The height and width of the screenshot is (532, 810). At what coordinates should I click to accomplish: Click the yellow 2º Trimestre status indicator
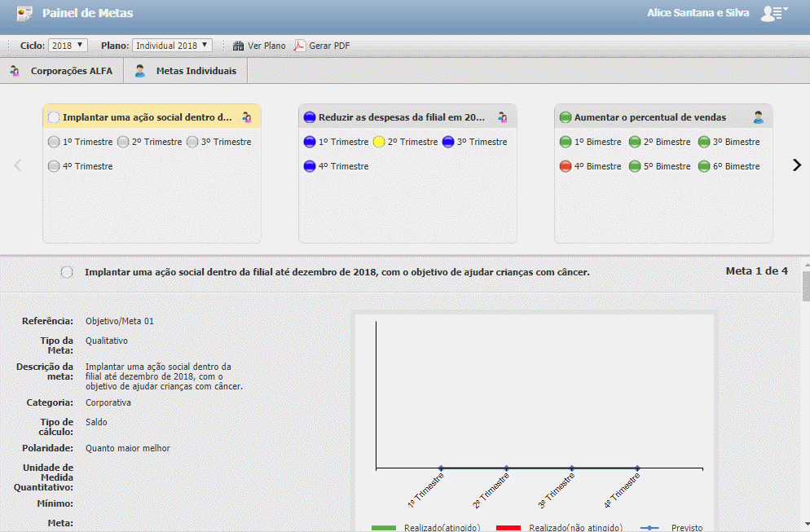pos(379,142)
